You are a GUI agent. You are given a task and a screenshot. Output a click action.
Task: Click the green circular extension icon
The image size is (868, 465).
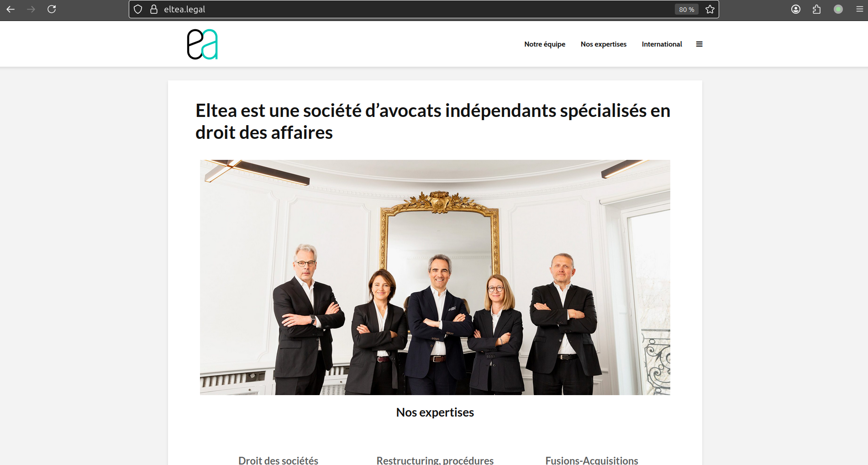[838, 9]
